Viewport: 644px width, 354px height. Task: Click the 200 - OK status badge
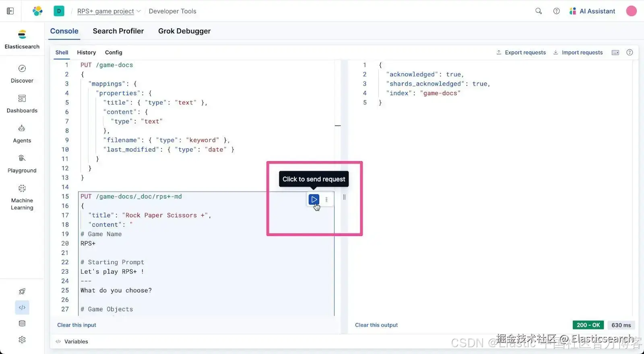pyautogui.click(x=588, y=325)
